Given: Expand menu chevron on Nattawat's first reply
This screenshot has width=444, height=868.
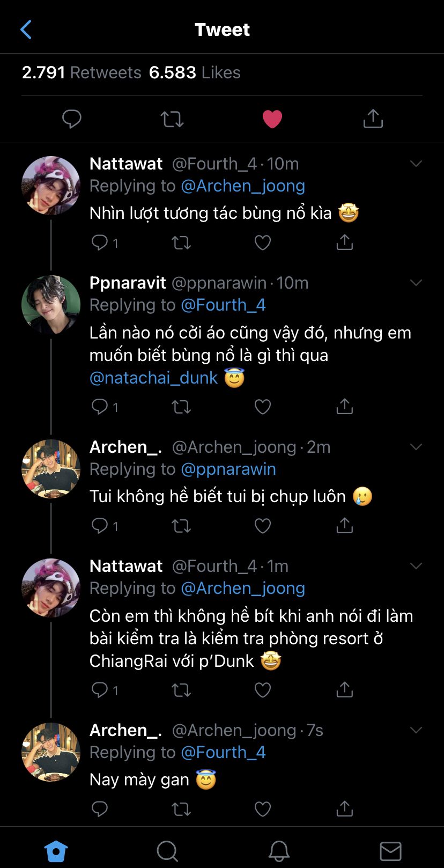Looking at the screenshot, I should [416, 164].
